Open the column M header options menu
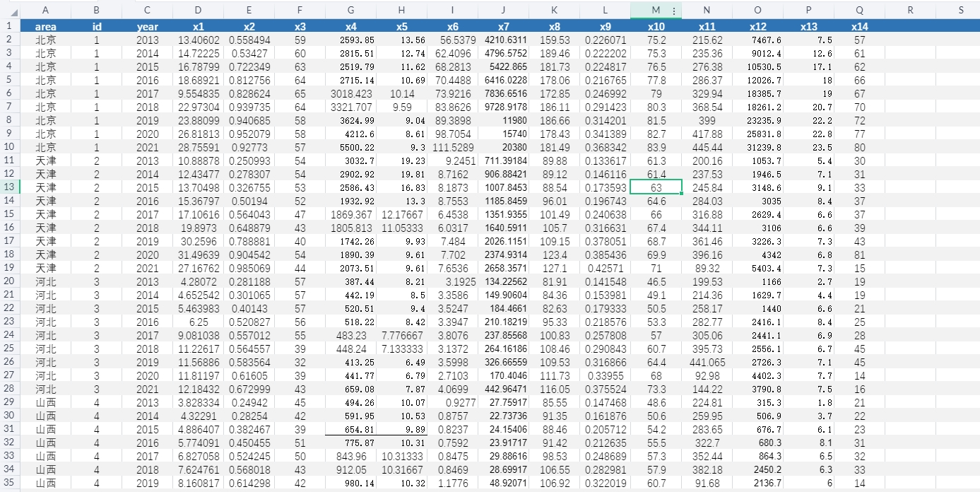980x492 pixels. [x=674, y=11]
